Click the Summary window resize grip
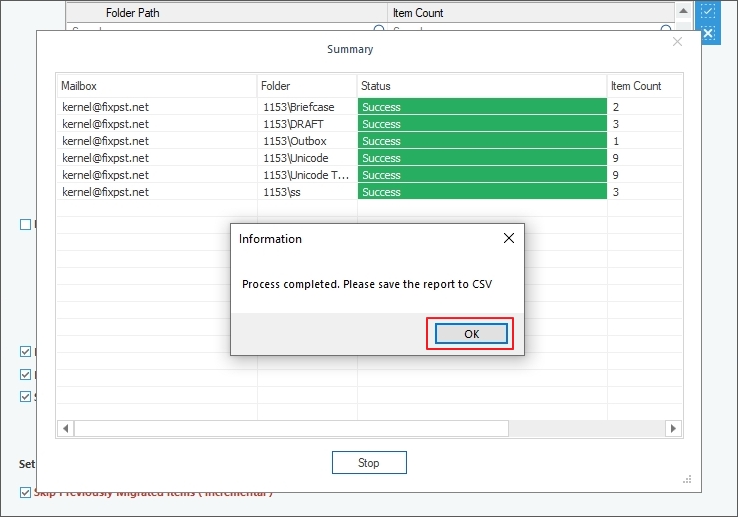The image size is (738, 517). coord(687,479)
